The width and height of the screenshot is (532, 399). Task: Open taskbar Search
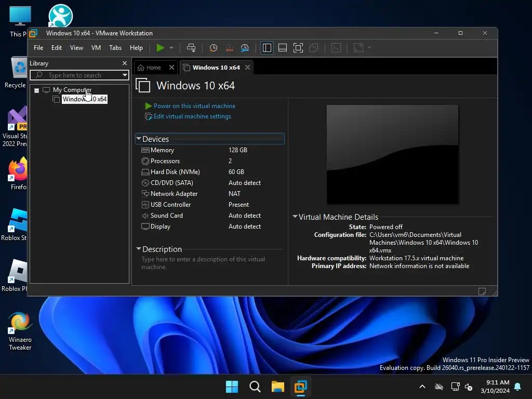tap(255, 387)
